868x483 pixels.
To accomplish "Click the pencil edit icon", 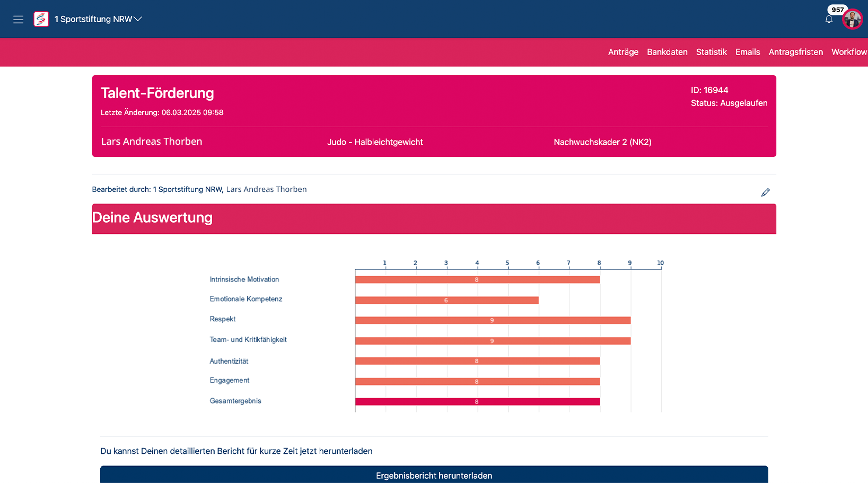I will coord(765,192).
